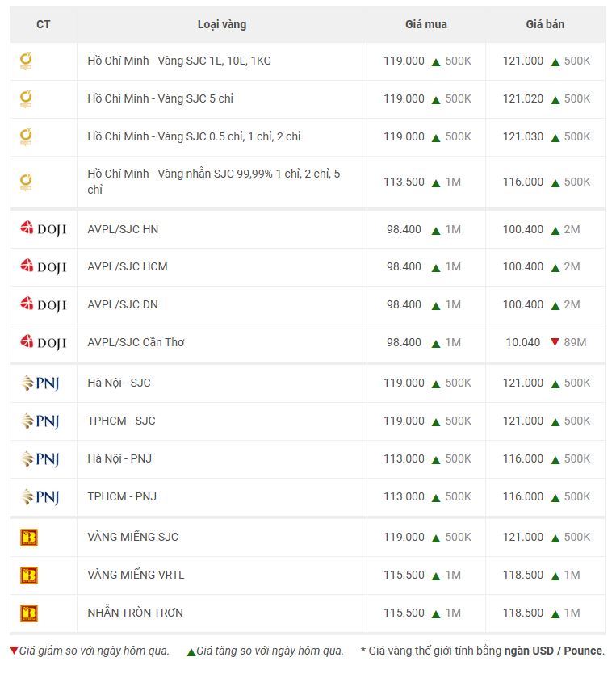This screenshot has height=674, width=616.
Task: Click the red down arrow next to 89M
Action: click(555, 342)
